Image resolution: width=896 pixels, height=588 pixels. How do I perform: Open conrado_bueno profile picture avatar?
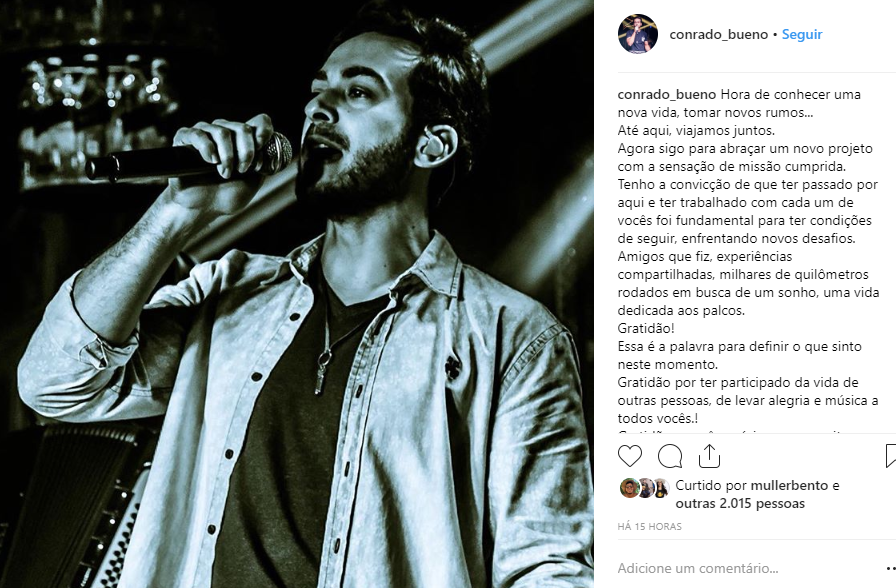tap(638, 34)
